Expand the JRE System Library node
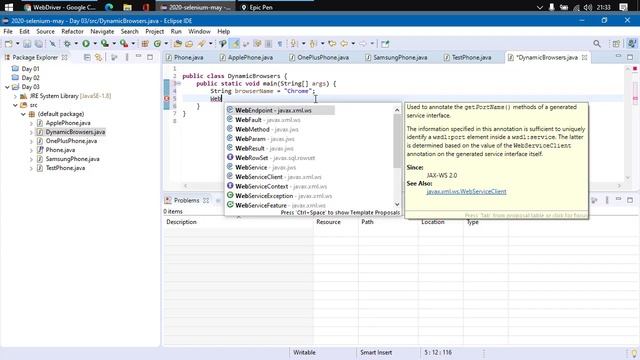The height and width of the screenshot is (360, 640). (x=15, y=96)
